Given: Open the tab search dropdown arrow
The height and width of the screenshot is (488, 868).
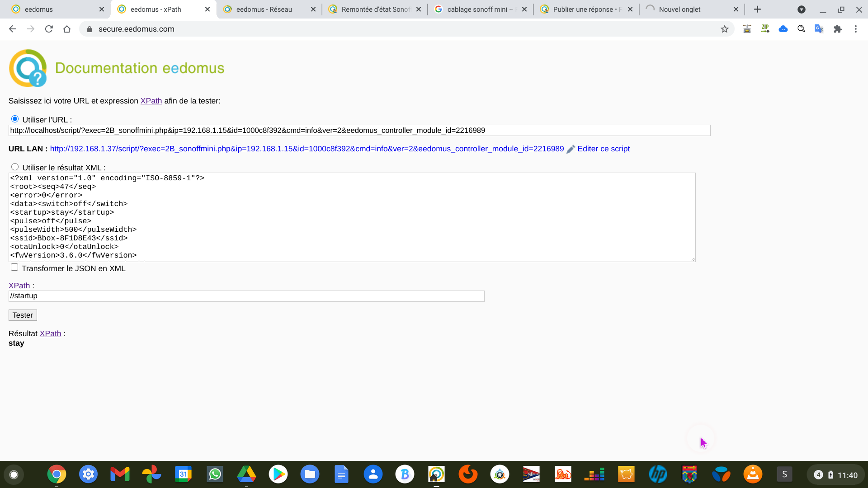Looking at the screenshot, I should [x=801, y=9].
